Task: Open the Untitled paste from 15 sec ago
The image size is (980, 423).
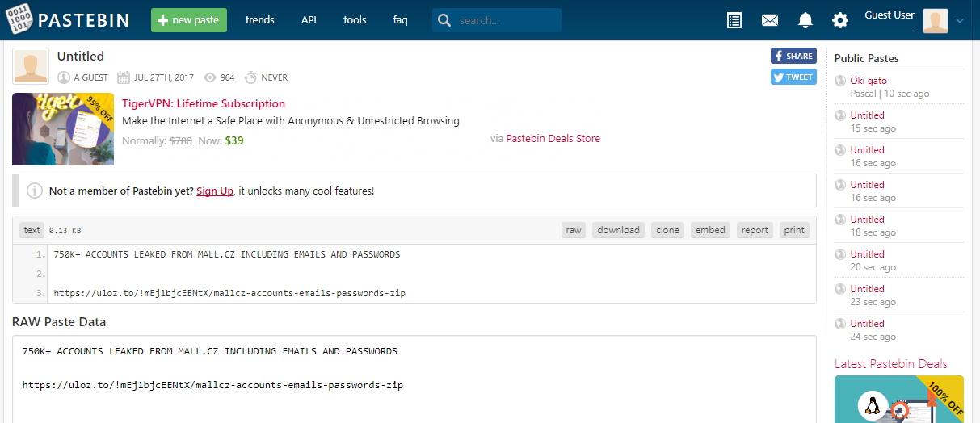Action: tap(867, 115)
